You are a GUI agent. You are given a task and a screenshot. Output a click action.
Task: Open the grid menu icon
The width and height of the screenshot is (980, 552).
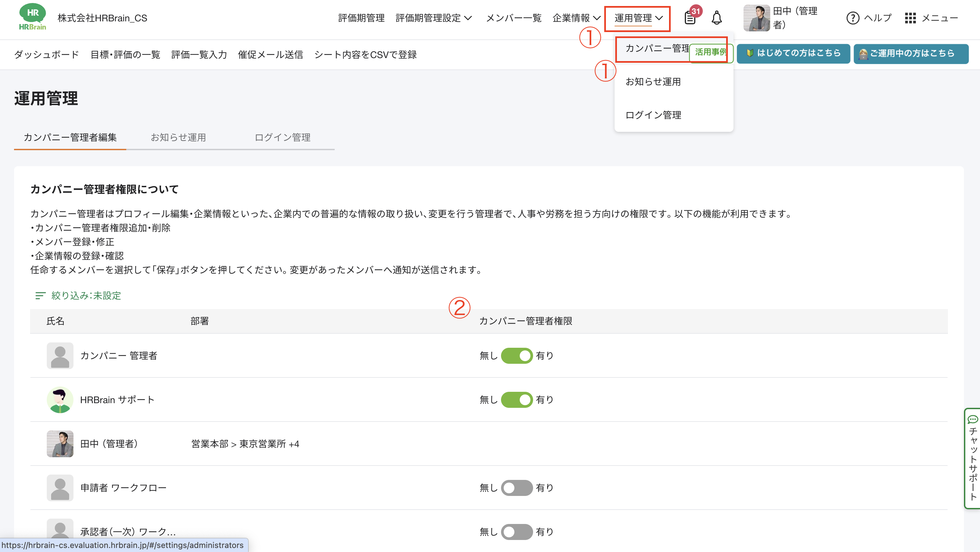pyautogui.click(x=910, y=18)
